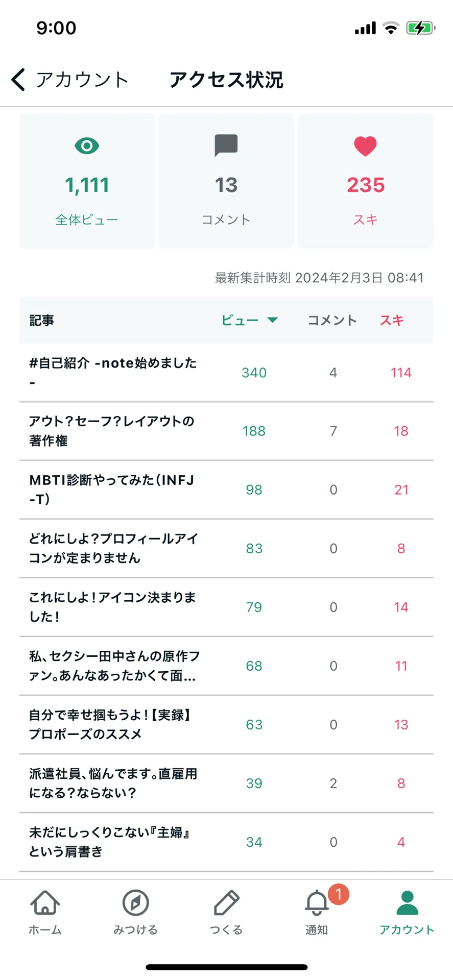Tap the back chevron next to アカウント
The height and width of the screenshot is (980, 453).
18,80
